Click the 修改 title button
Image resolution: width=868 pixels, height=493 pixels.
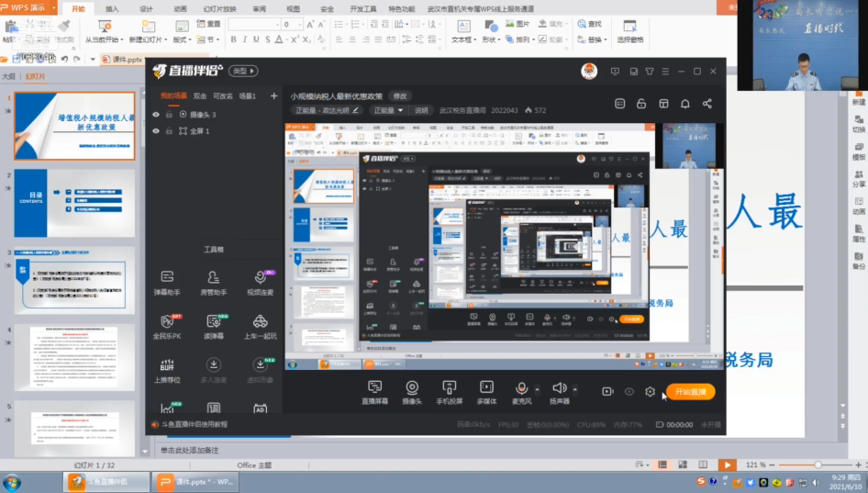(x=400, y=95)
